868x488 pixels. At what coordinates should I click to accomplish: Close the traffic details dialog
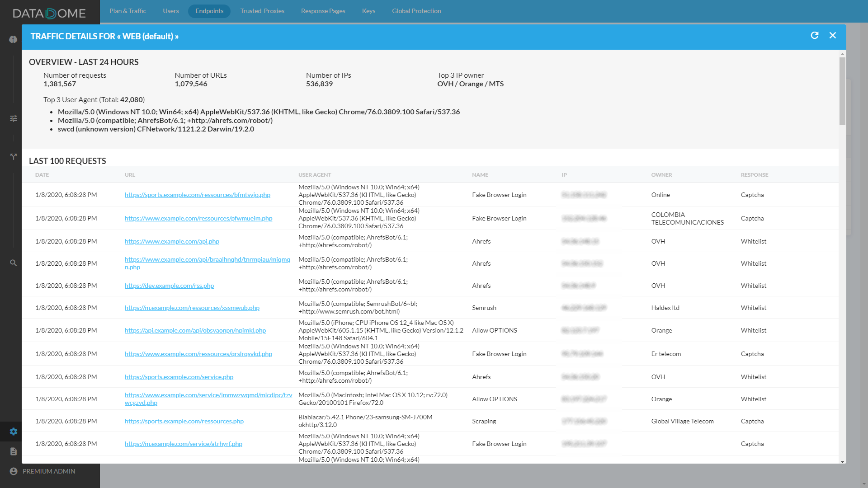[833, 36]
